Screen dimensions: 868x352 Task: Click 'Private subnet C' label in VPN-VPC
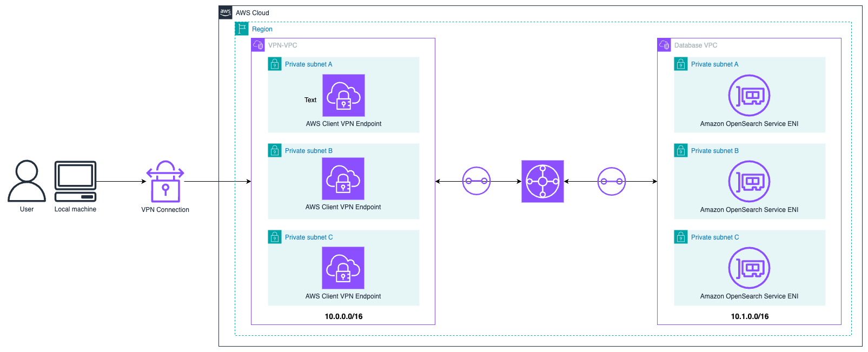[309, 237]
